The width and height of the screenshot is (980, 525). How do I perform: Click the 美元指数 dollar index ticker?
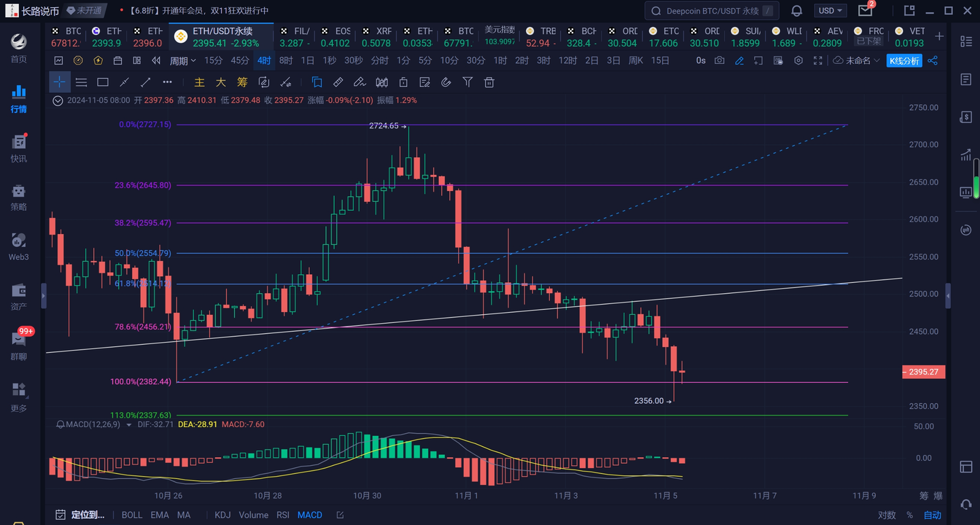pos(500,37)
